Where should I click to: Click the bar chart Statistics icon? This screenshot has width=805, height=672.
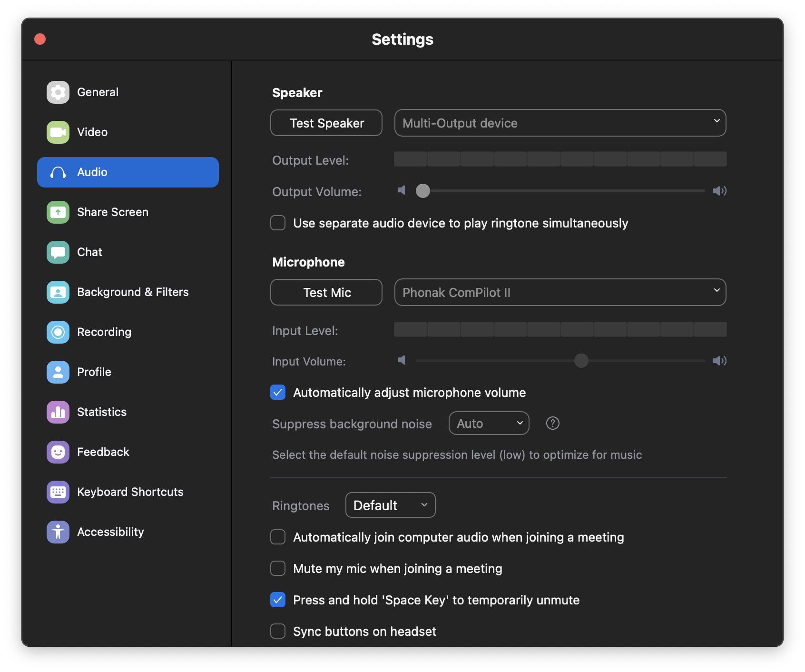tap(58, 412)
